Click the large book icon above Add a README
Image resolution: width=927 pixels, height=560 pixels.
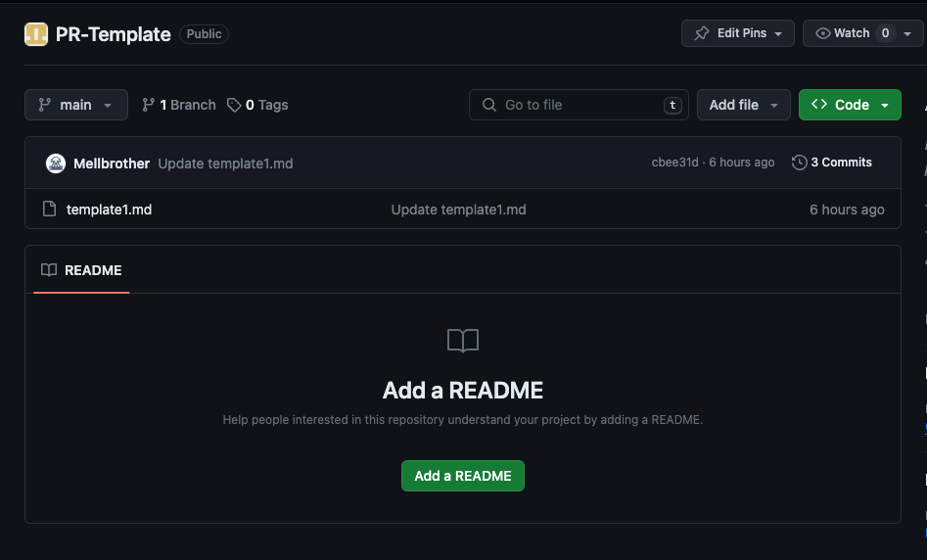coord(463,341)
